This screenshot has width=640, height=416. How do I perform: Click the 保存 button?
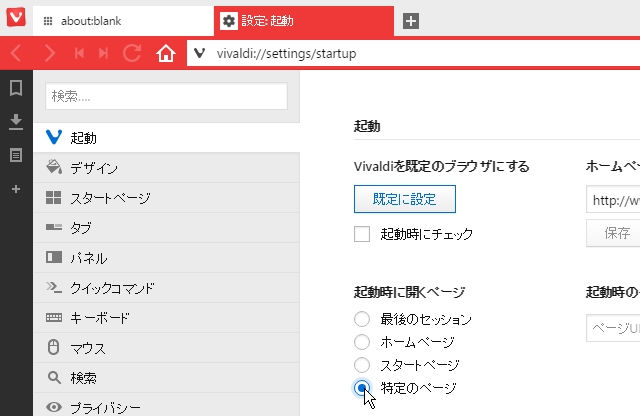(x=613, y=233)
